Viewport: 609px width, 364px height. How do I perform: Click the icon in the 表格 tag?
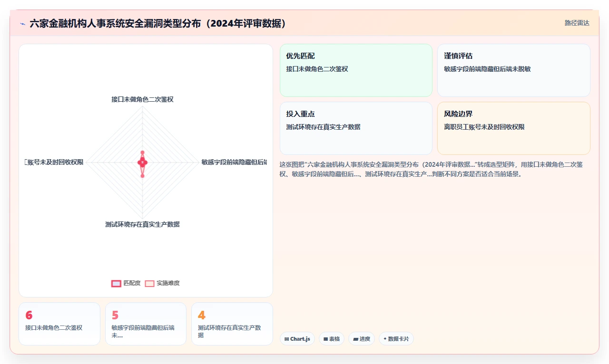(325, 339)
